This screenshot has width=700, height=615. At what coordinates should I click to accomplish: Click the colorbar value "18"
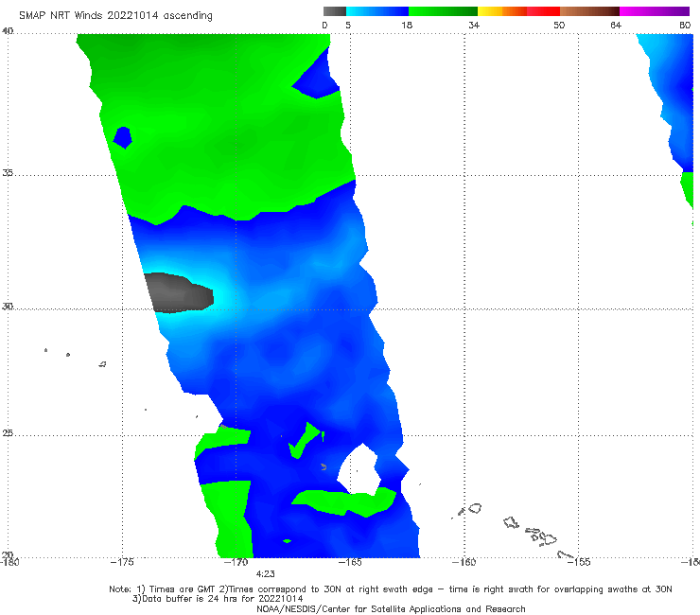407,26
